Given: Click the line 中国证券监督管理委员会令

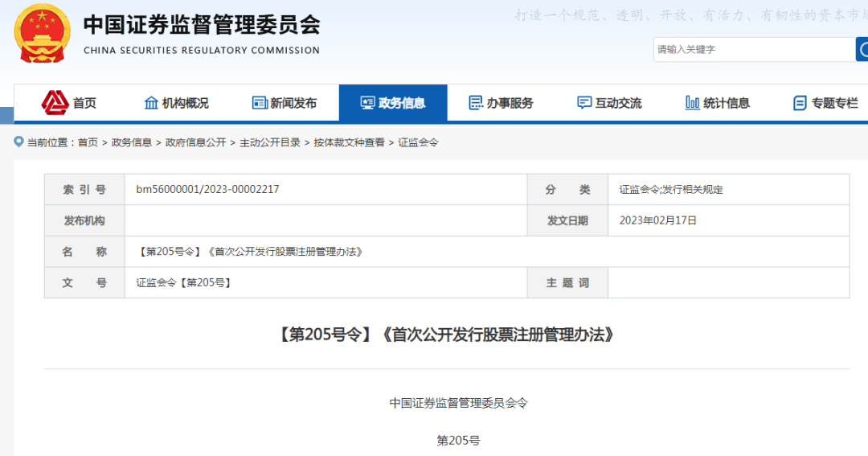Looking at the screenshot, I should (458, 403).
